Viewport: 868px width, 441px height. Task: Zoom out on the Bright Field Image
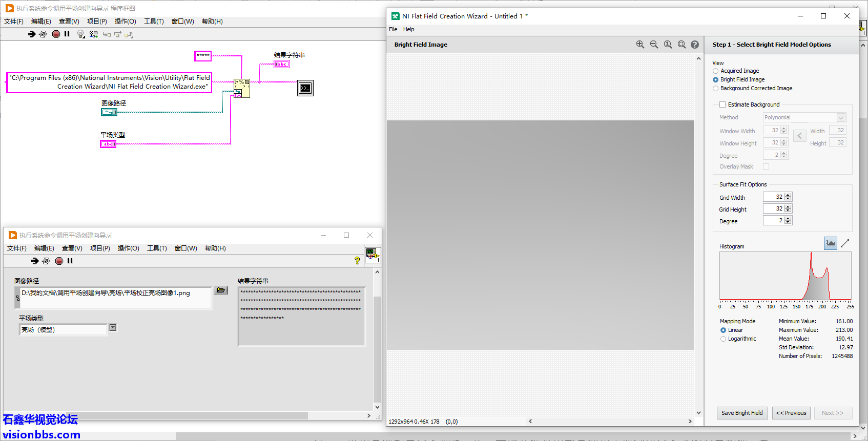[654, 45]
